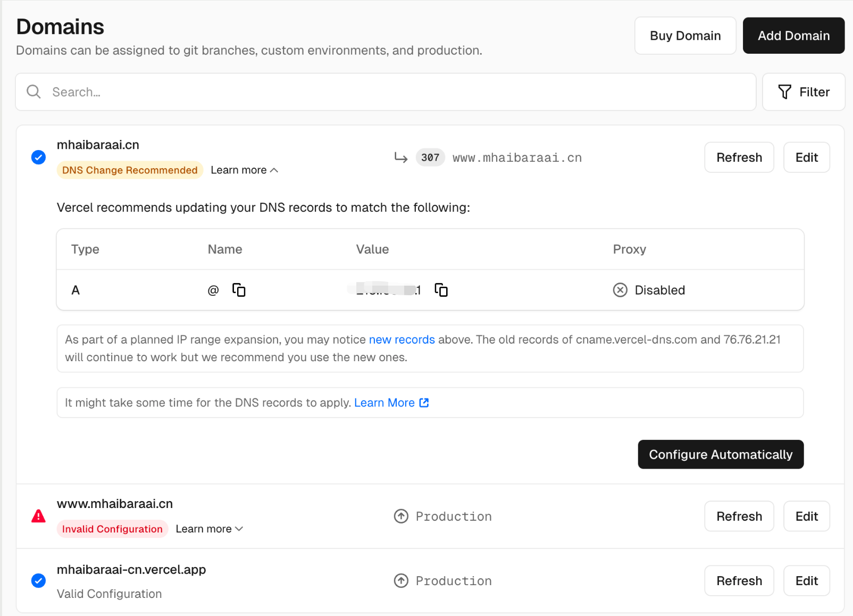Click the Production arrow icon for www.mhaibaraai.cn

(x=401, y=516)
